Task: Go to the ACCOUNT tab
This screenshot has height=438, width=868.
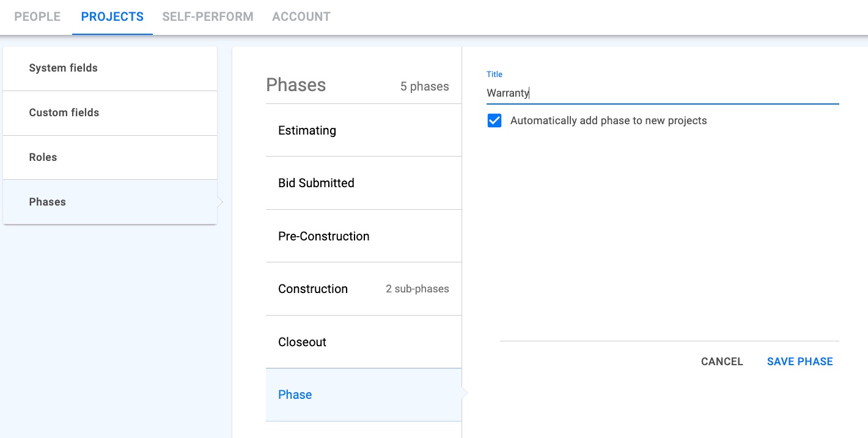Action: tap(301, 17)
